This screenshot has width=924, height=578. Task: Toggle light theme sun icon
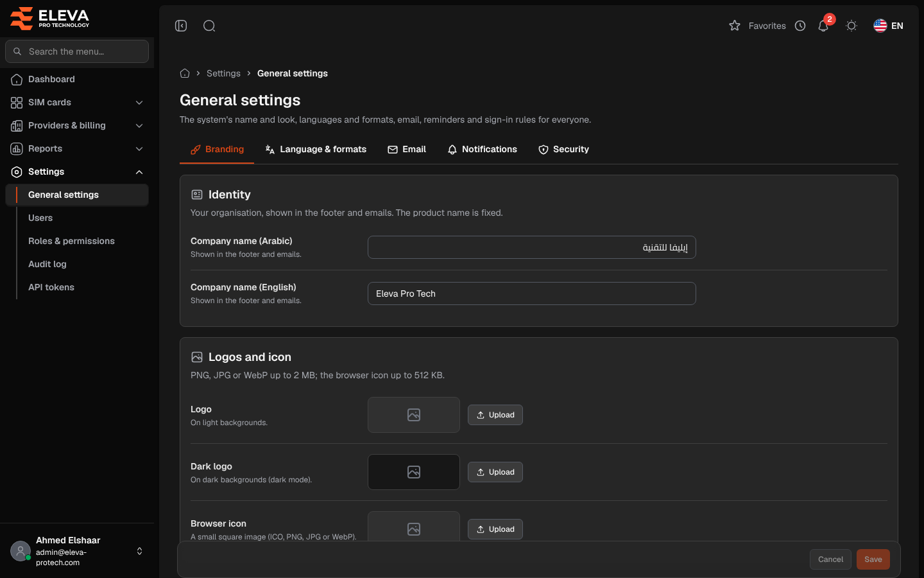click(x=851, y=26)
